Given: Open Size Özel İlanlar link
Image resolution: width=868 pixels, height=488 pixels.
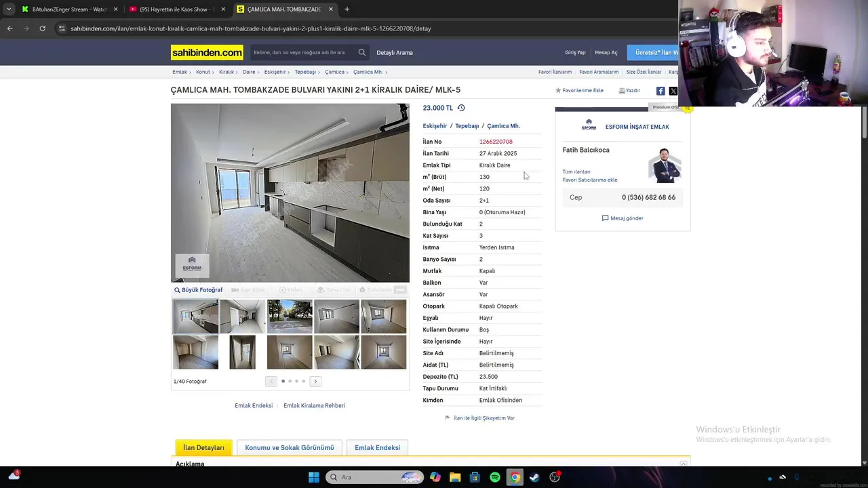Looking at the screenshot, I should 644,72.
